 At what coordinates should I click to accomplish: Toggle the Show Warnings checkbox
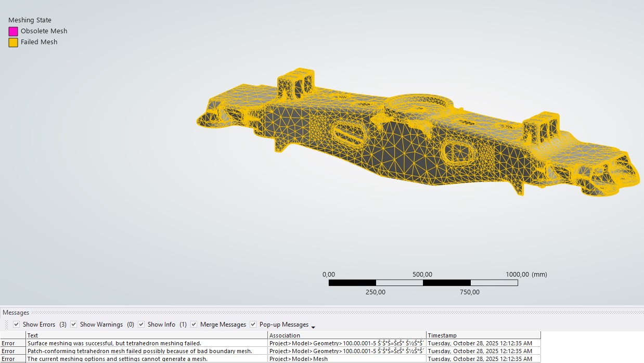[74, 325]
